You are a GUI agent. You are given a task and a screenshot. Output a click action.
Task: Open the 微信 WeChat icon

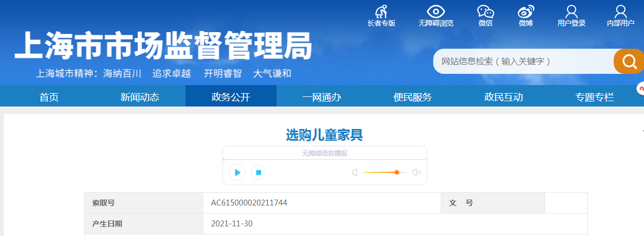point(486,12)
